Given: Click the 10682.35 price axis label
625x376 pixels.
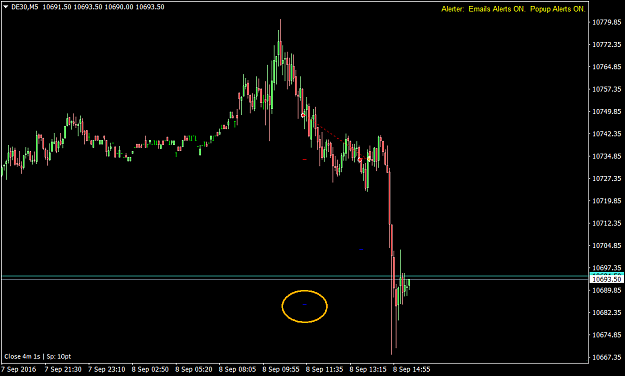Looking at the screenshot, I should pos(607,312).
